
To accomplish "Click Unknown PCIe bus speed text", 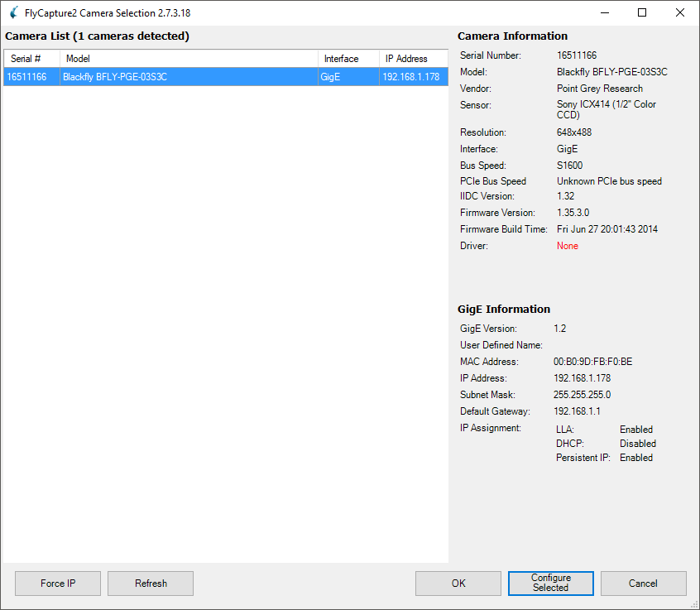I will coord(609,181).
